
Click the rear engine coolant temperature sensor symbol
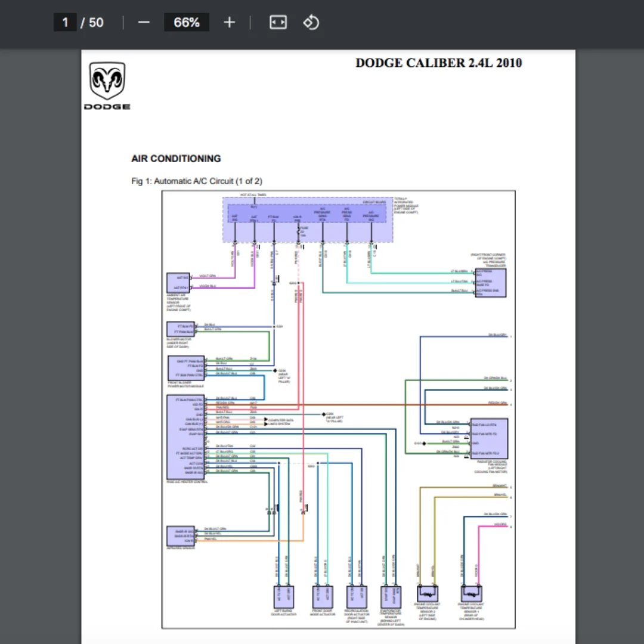click(471, 594)
